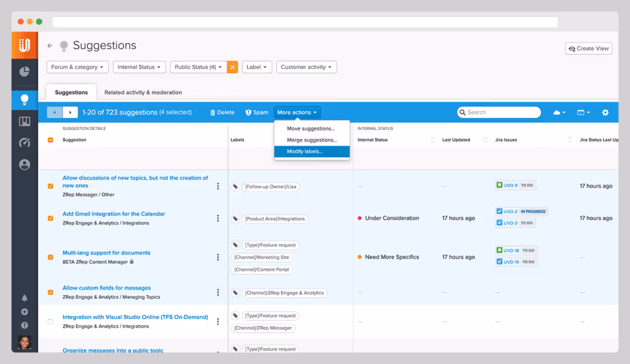The image size is (630, 364).
Task: Click tag icon beside Follow-up Owner/Lisa label
Action: pos(236,186)
